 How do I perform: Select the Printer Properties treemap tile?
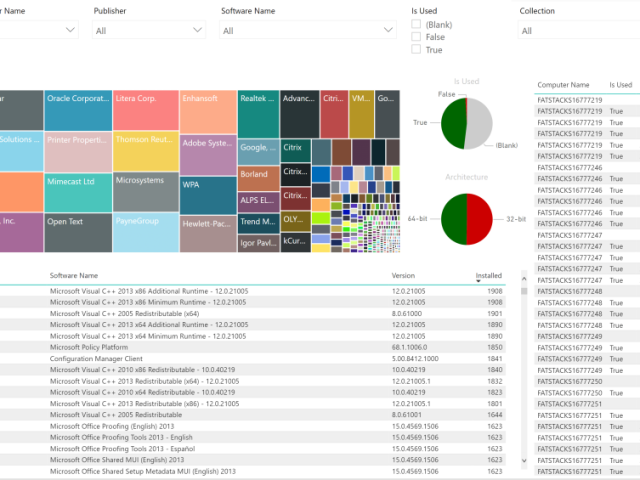tap(78, 152)
